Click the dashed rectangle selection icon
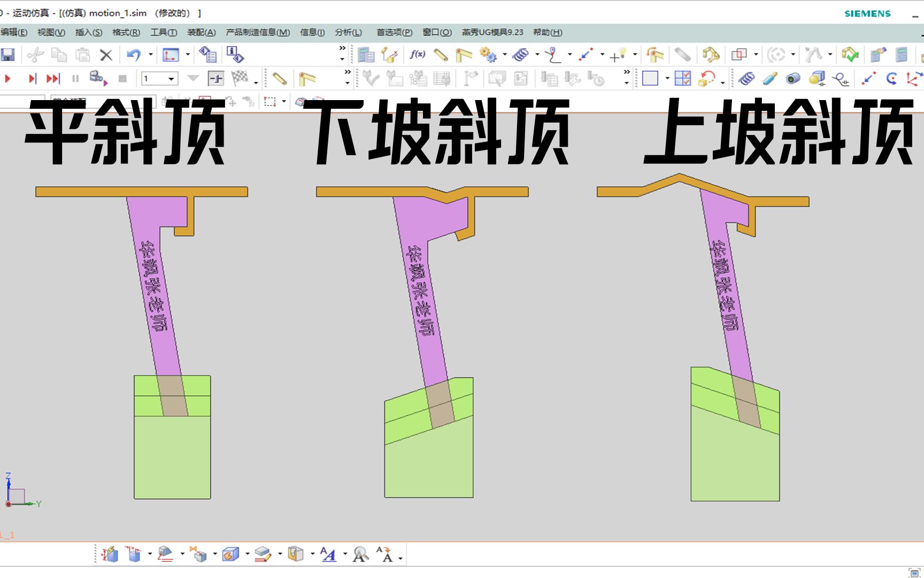 pyautogui.click(x=270, y=101)
